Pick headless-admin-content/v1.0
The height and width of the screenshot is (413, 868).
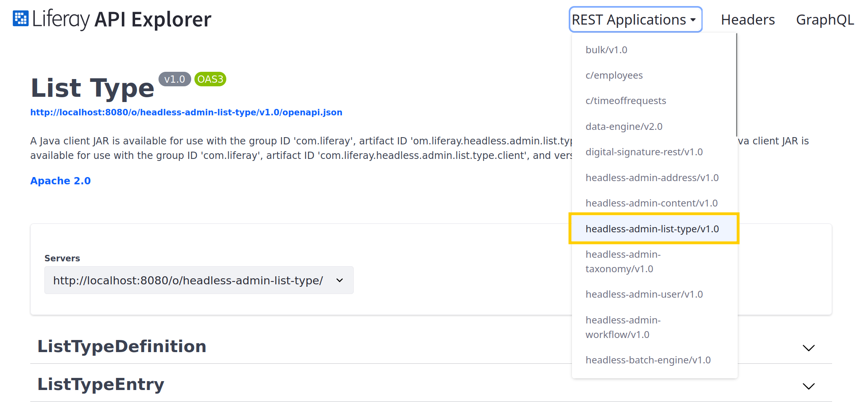tap(655, 203)
